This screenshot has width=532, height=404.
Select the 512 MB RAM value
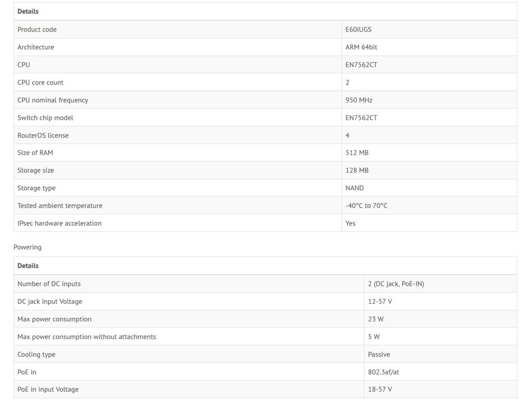click(x=357, y=153)
